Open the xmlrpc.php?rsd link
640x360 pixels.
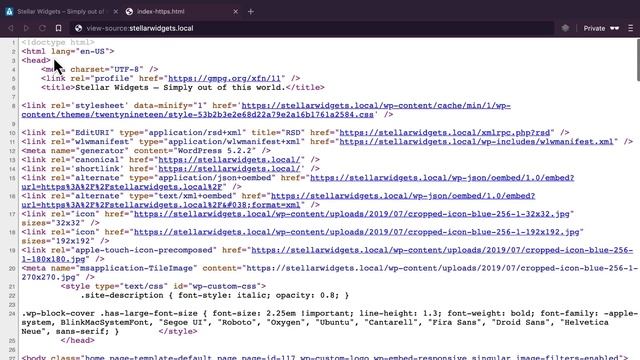click(x=444, y=133)
